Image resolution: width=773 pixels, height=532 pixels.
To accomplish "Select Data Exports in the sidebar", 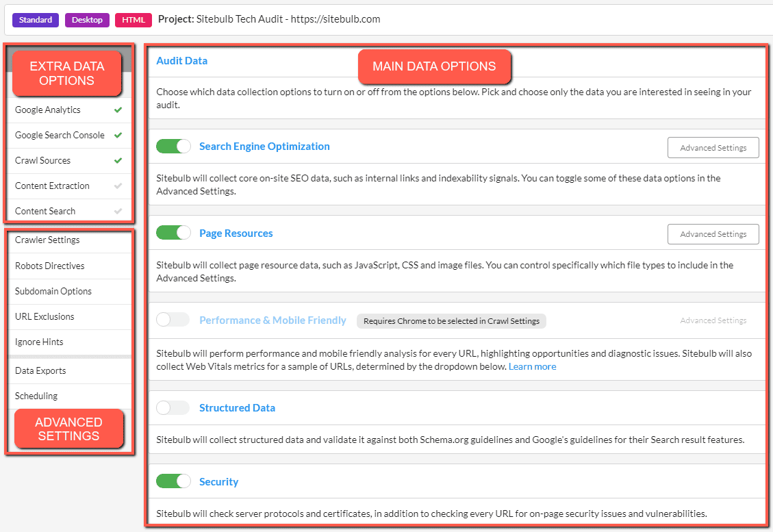I will click(x=70, y=371).
